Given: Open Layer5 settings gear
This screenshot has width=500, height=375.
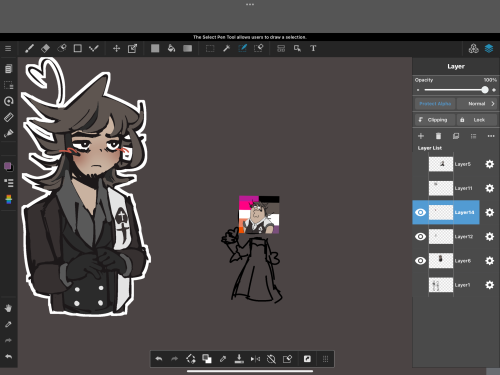Looking at the screenshot, I should pos(489,164).
